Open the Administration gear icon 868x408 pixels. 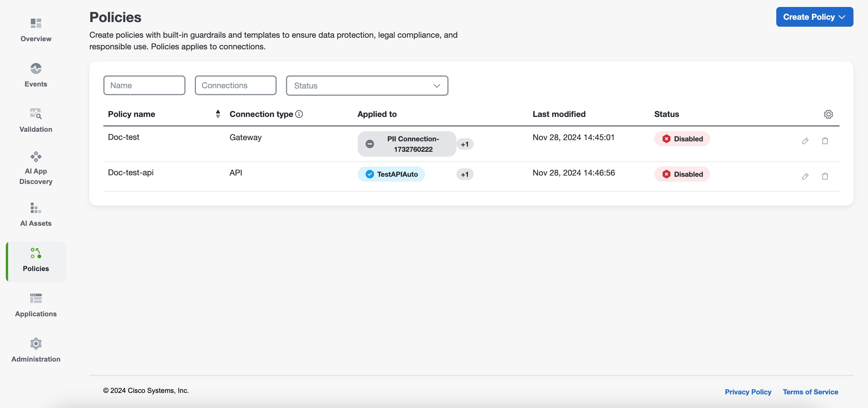pyautogui.click(x=36, y=343)
